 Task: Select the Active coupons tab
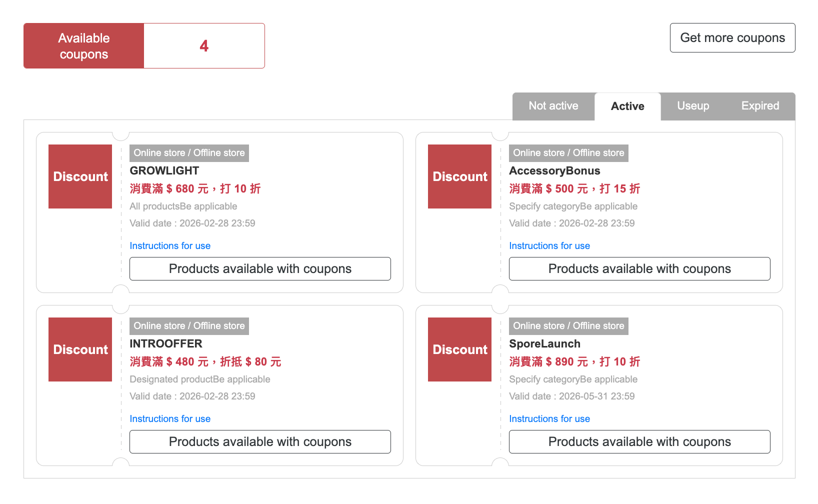click(627, 106)
